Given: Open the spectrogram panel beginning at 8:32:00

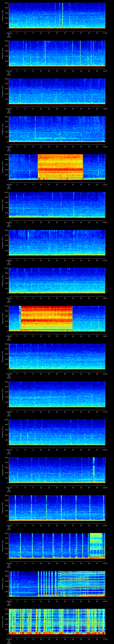Looking at the screenshot, I should pos(57,91).
